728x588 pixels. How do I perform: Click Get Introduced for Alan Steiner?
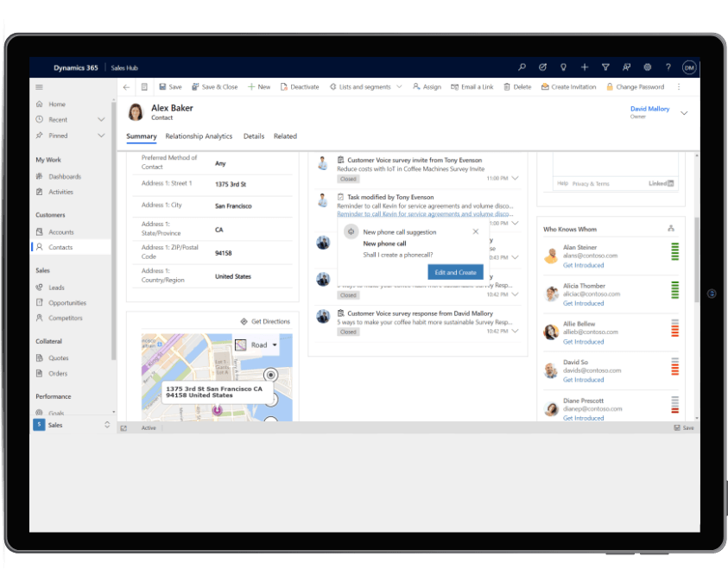pyautogui.click(x=583, y=265)
